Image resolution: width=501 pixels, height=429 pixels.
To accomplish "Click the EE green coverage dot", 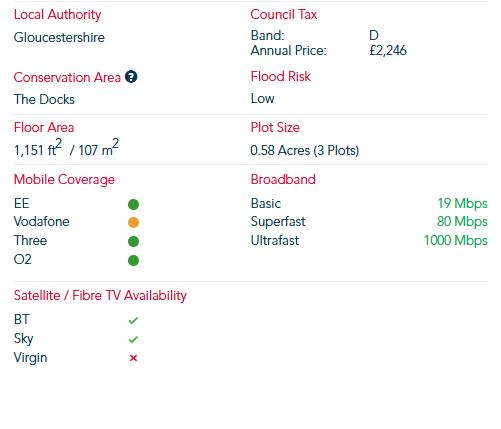I will click(x=133, y=204).
